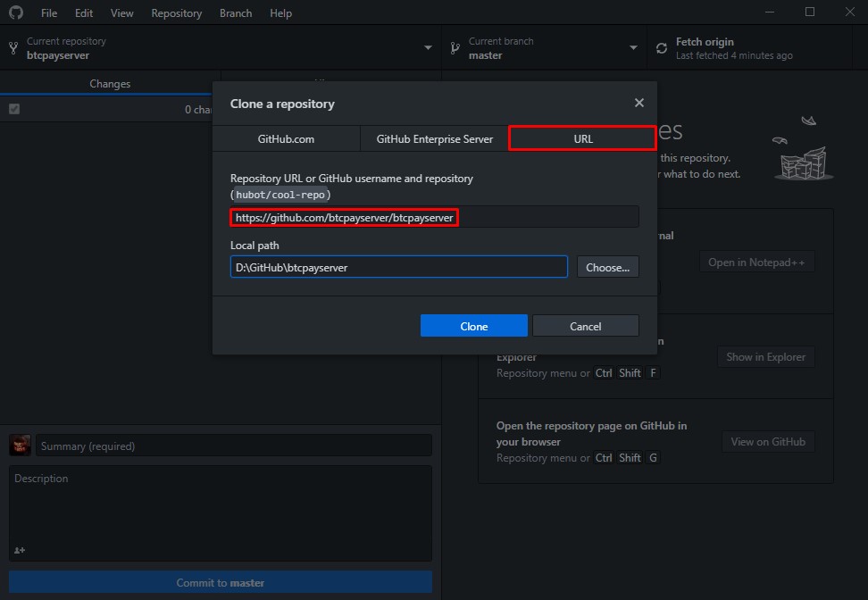
Task: Expand the Current branch dropdown
Action: 633,48
